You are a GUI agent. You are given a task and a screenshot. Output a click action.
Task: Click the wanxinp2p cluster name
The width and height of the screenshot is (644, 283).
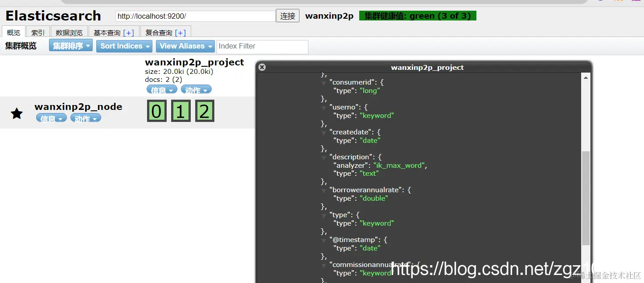tap(329, 16)
